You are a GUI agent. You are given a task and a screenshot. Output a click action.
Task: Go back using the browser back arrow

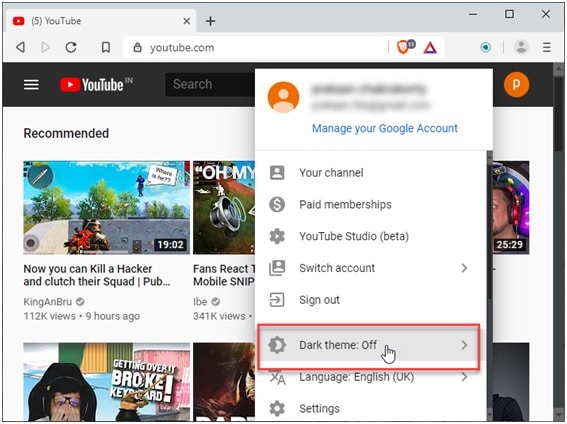pos(21,47)
